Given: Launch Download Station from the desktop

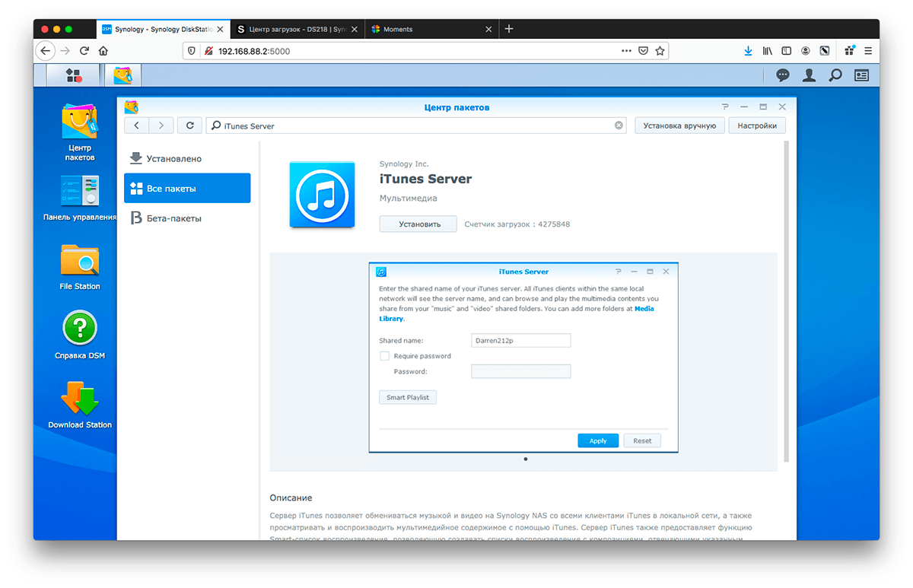Looking at the screenshot, I should pos(80,399).
